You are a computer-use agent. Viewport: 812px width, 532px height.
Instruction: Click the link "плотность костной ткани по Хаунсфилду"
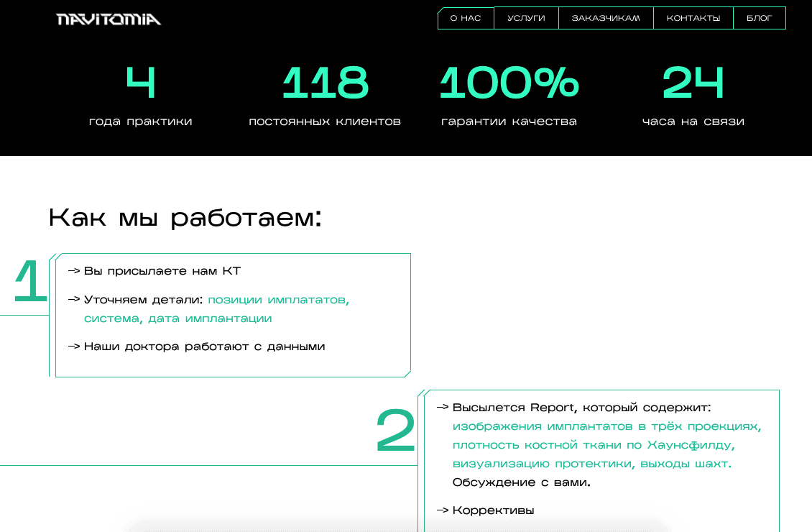click(x=594, y=444)
